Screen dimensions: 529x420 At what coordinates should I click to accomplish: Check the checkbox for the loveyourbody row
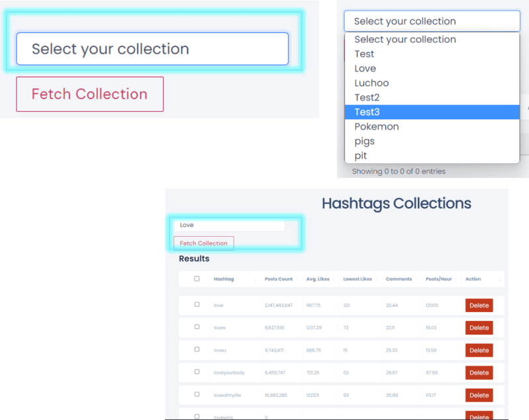197,372
